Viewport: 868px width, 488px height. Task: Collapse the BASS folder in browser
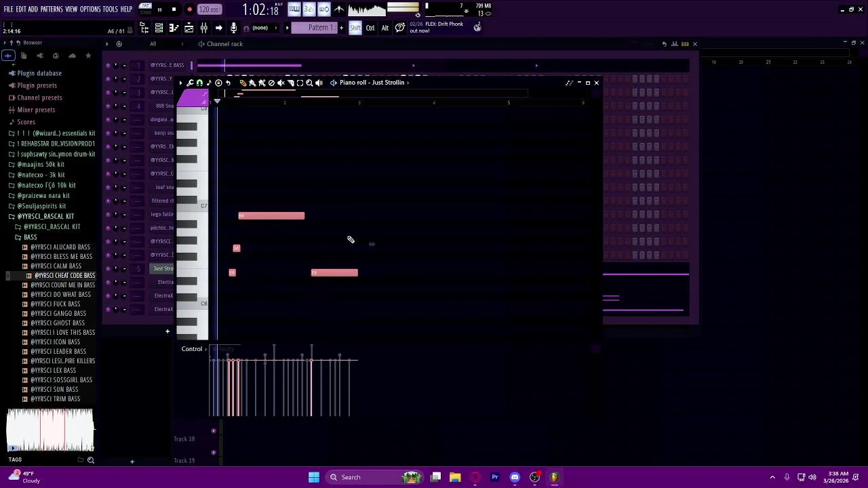tap(18, 237)
